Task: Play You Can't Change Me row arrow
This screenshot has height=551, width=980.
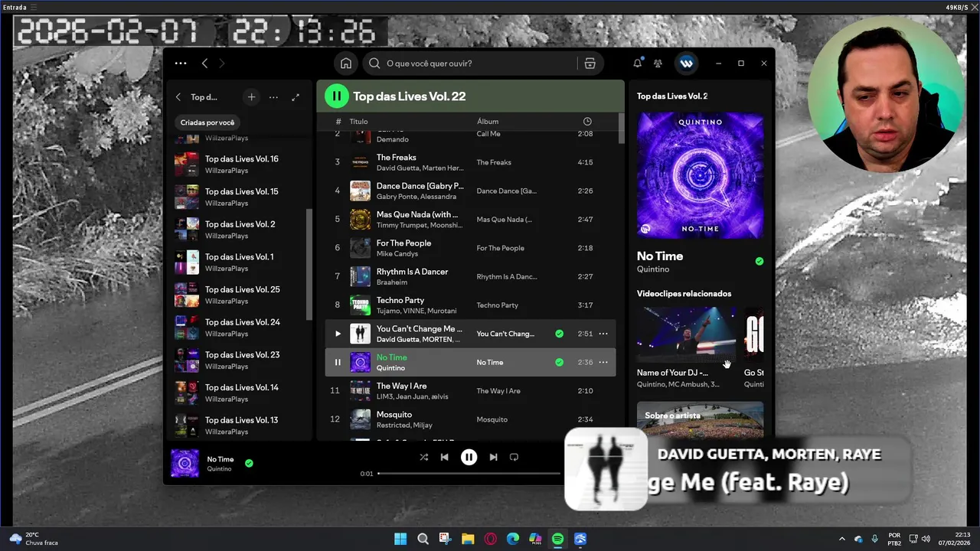Action: pyautogui.click(x=338, y=334)
